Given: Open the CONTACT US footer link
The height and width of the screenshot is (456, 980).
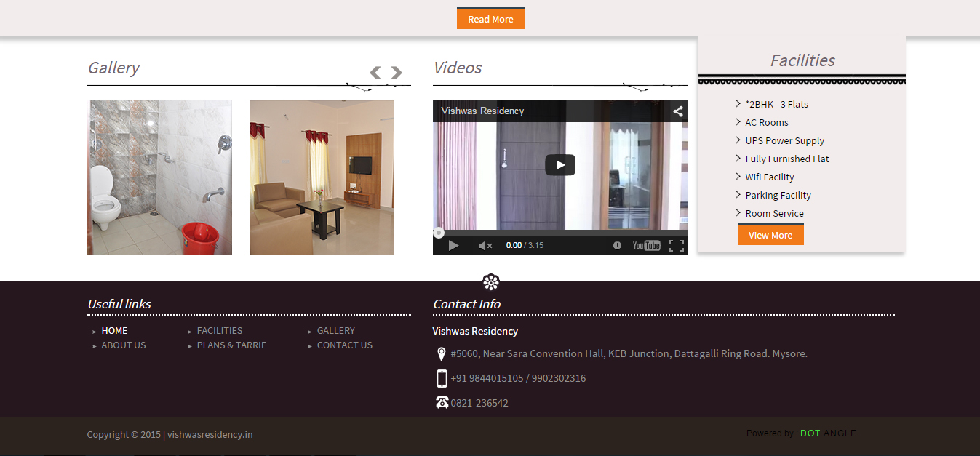Looking at the screenshot, I should coord(344,345).
